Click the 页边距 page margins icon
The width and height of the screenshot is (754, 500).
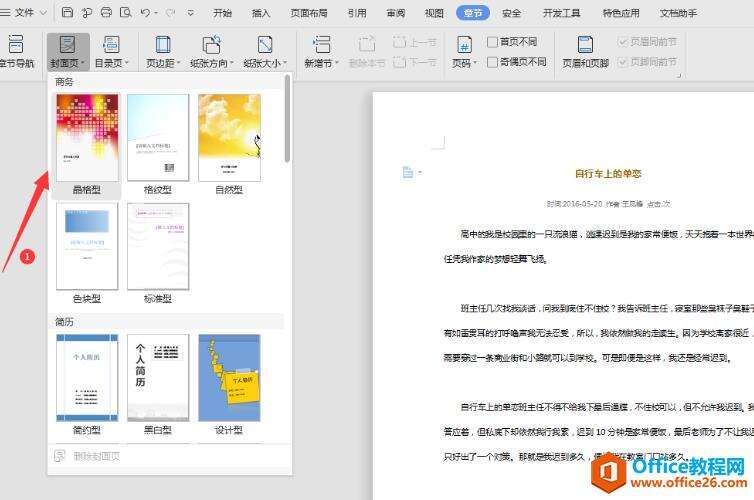coord(162,45)
